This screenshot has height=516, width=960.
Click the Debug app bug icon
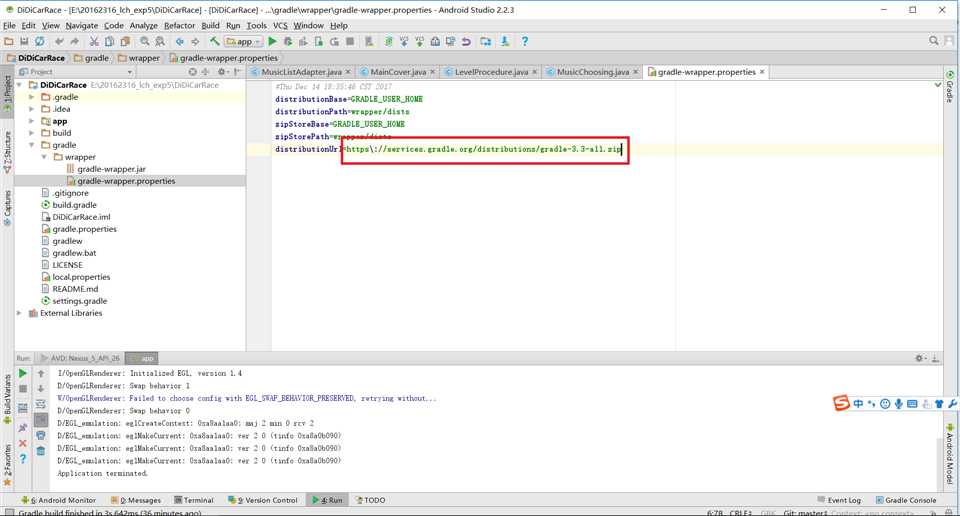point(288,42)
